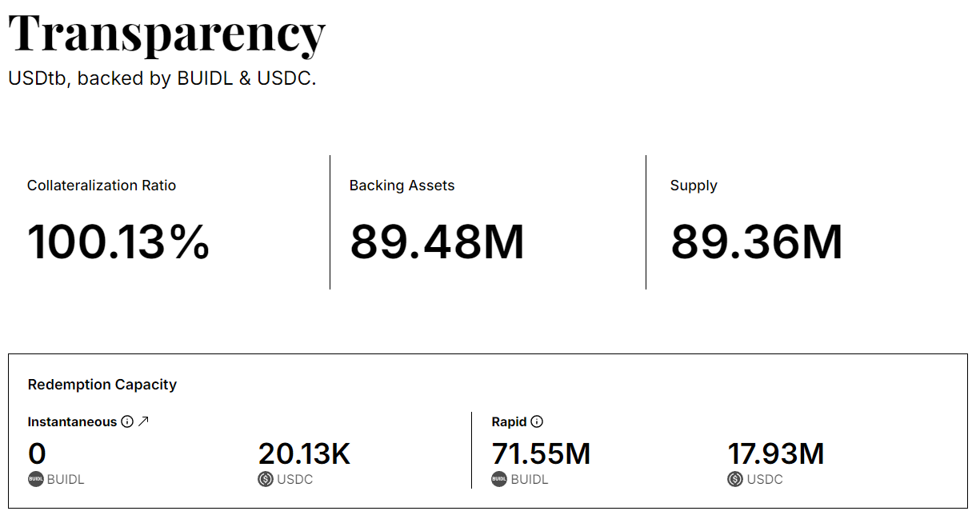Click the USDC icon under Rapid
The image size is (980, 523).
pyautogui.click(x=735, y=480)
